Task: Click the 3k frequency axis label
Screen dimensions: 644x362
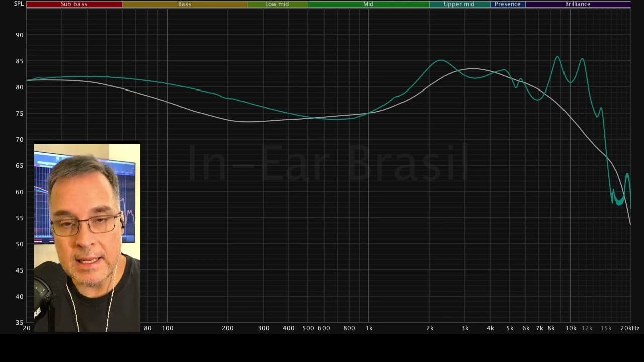Action: pos(465,328)
